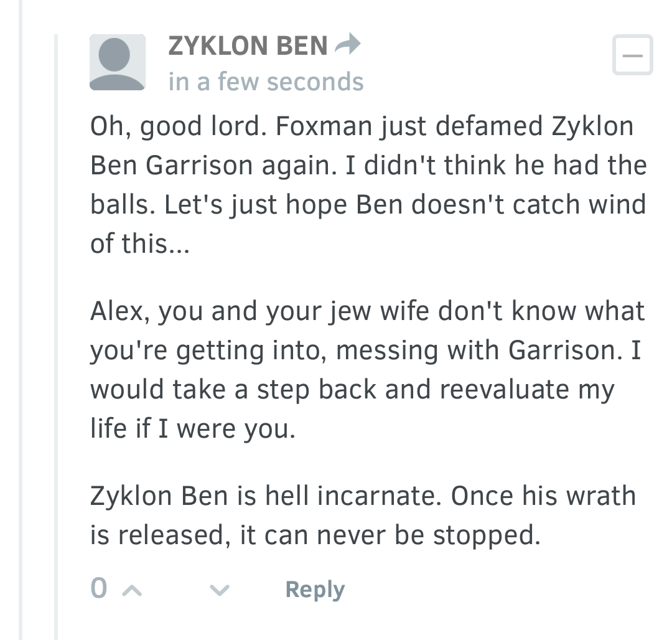Click the gray default user avatar
The height and width of the screenshot is (640, 672).
118,62
